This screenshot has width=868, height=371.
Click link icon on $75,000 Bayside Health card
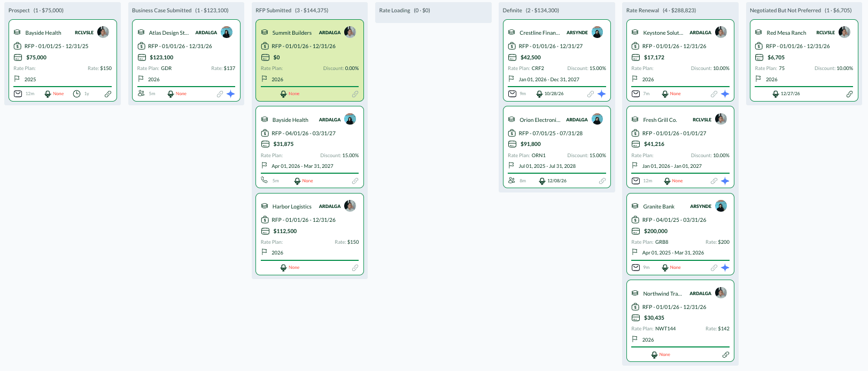pos(108,94)
